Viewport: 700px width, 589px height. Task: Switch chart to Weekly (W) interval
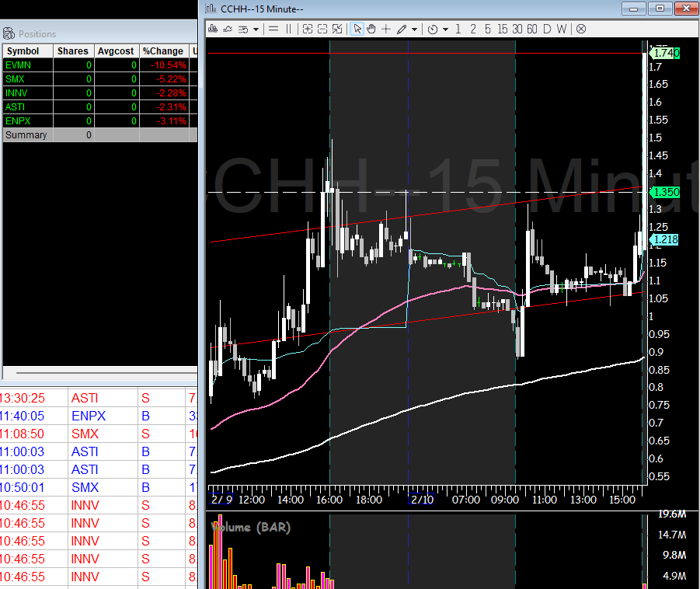pos(562,29)
